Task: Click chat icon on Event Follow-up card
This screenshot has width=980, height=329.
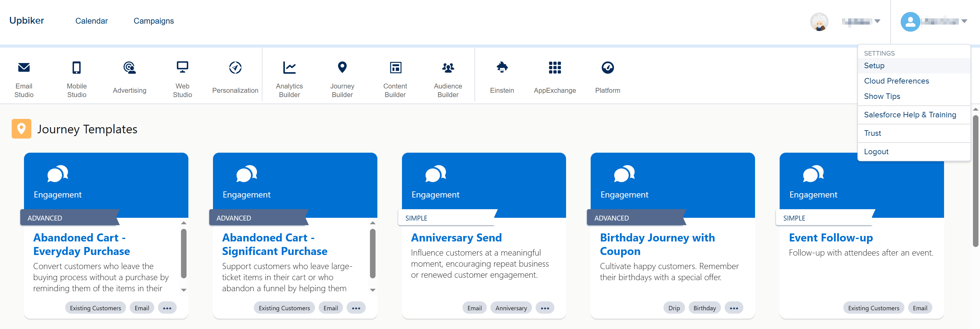Action: pyautogui.click(x=813, y=174)
